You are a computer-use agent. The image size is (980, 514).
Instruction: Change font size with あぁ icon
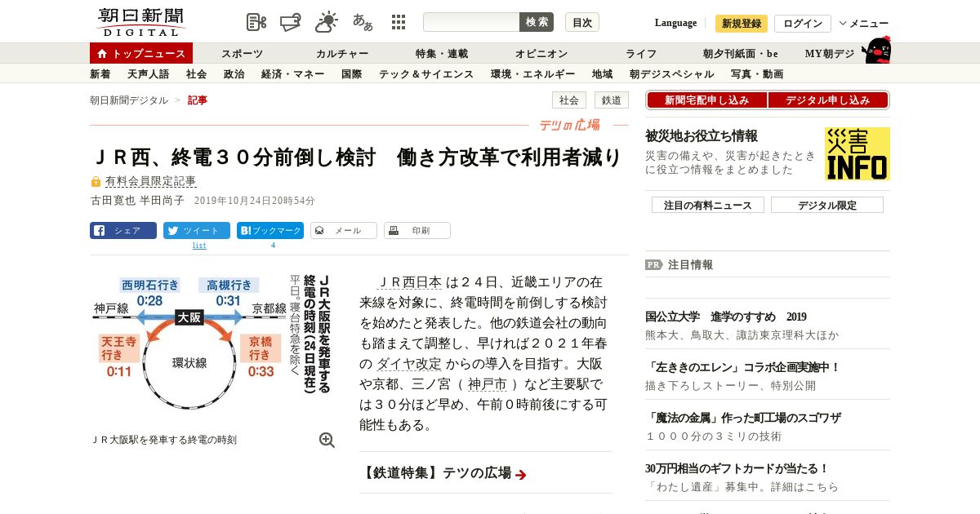coord(363,22)
